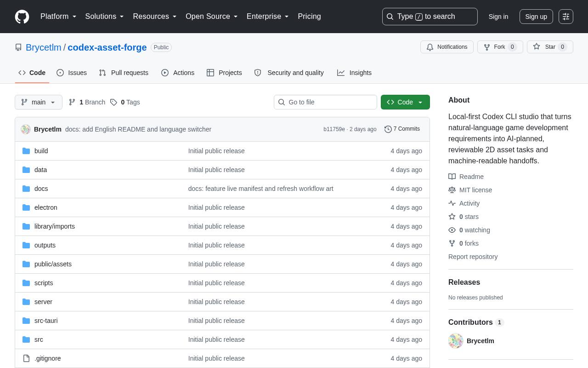Click the folder icon for library/imports

(x=26, y=226)
